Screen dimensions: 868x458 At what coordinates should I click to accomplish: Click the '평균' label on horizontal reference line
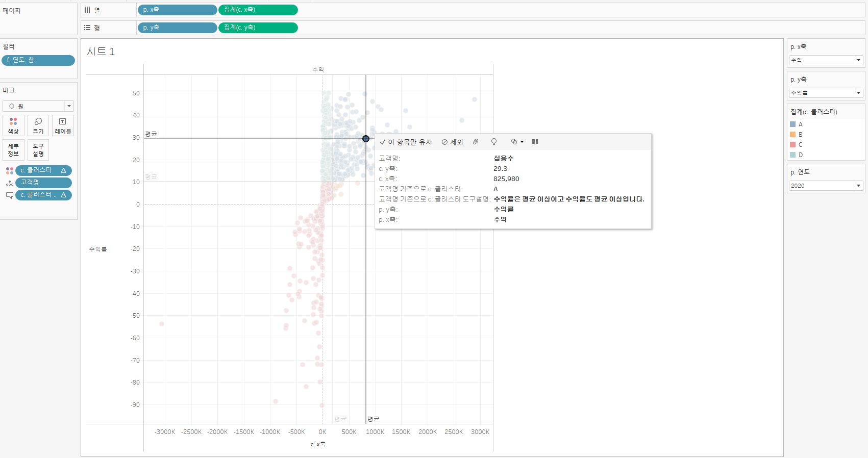[x=151, y=134]
